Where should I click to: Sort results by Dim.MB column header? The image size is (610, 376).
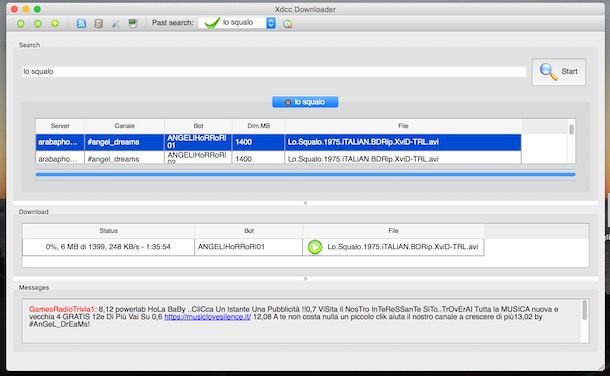258,126
